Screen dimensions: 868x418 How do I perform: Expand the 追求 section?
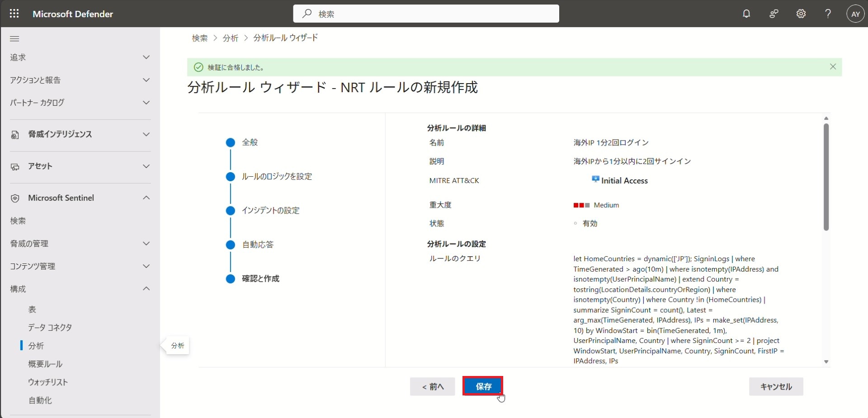tap(146, 57)
